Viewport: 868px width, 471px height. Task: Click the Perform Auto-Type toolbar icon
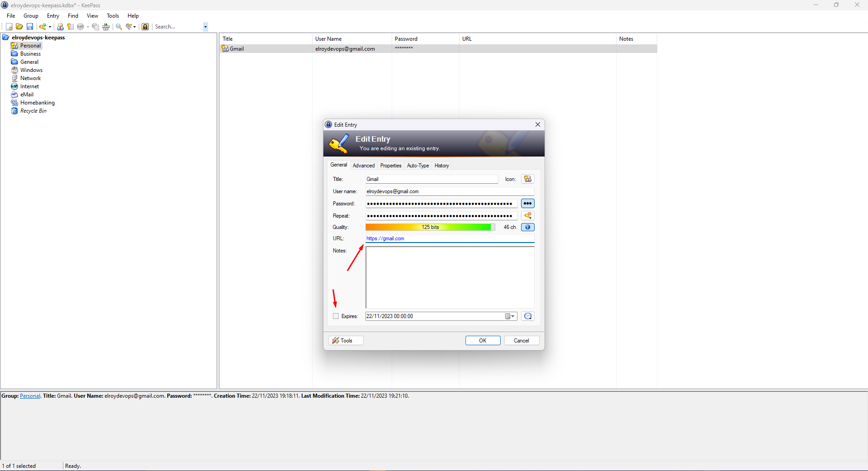[x=106, y=27]
